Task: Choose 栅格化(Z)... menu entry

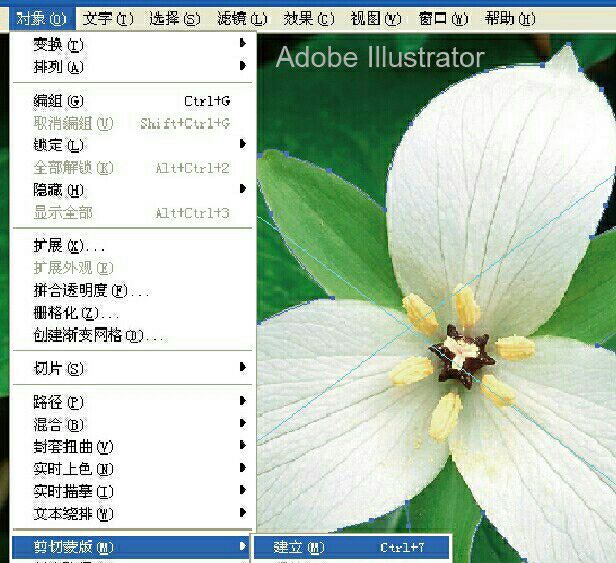Action: pos(133,313)
